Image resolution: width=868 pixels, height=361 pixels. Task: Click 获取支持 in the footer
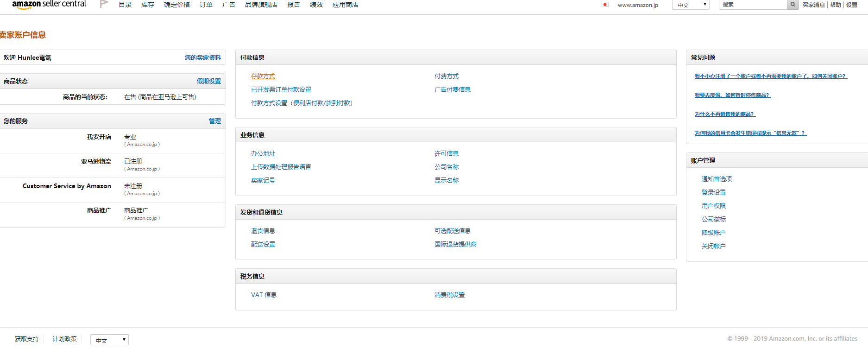click(x=27, y=339)
